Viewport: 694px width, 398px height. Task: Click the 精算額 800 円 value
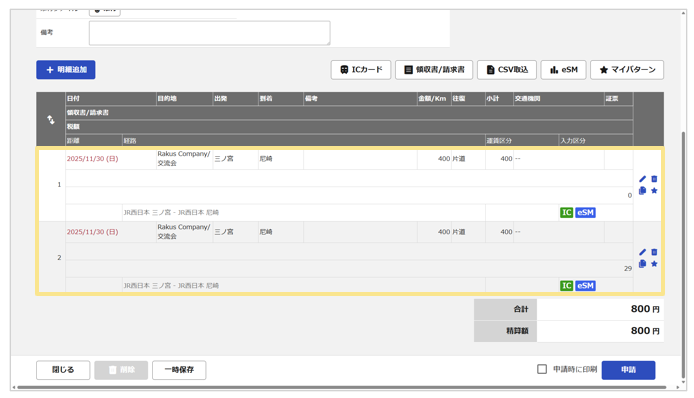point(645,330)
